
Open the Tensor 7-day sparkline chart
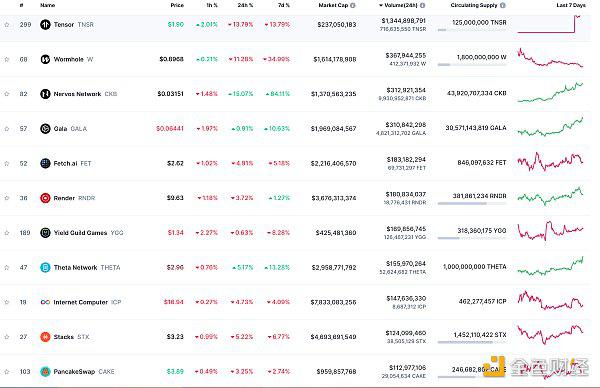click(x=550, y=24)
